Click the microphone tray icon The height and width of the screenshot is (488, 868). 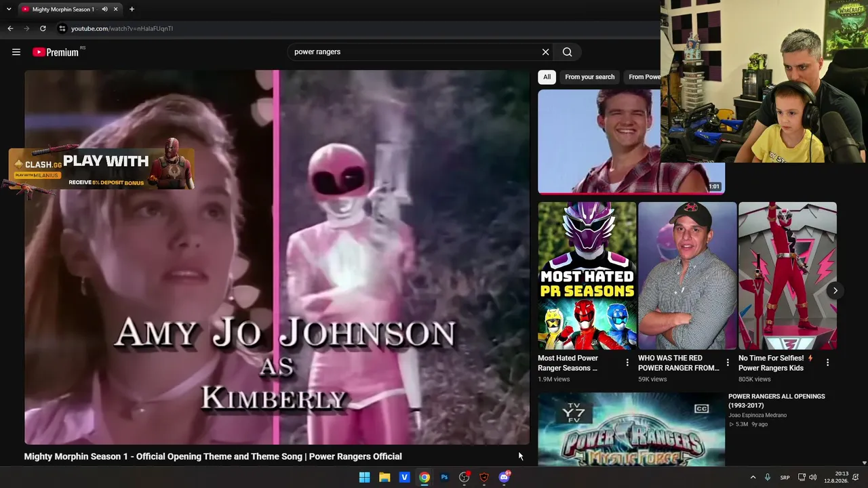click(x=768, y=477)
